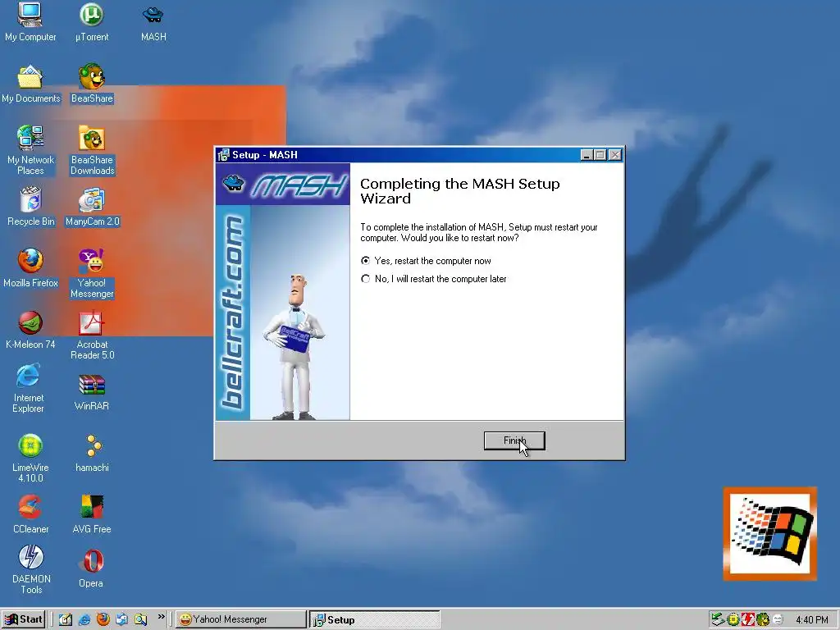Expand Quick Launch overflow chevron
Screen dimensions: 840x630
tap(162, 617)
